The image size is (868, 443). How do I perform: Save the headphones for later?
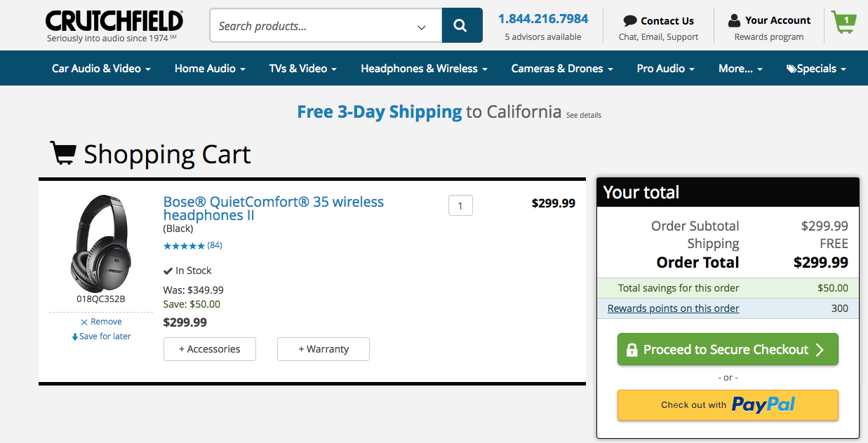coord(101,336)
